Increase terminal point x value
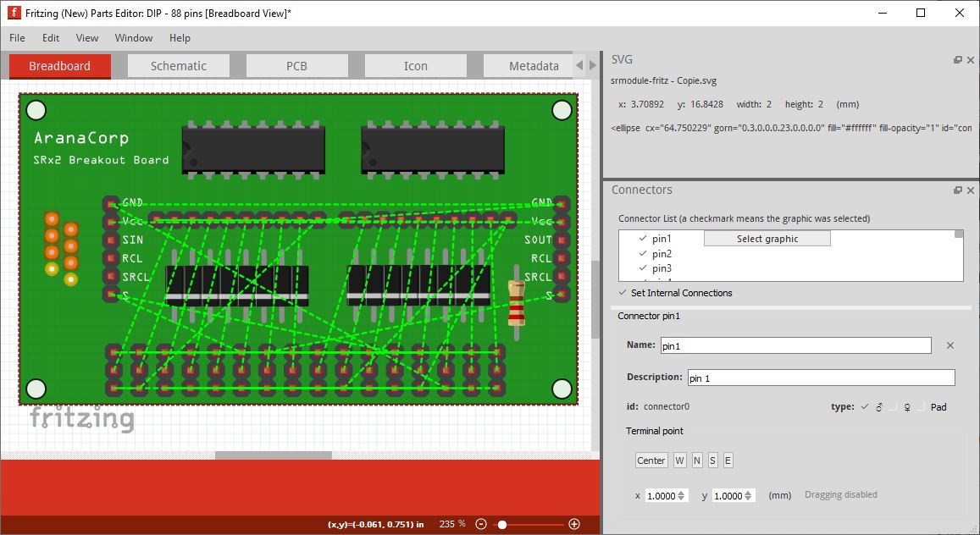This screenshot has width=980, height=535. (681, 493)
